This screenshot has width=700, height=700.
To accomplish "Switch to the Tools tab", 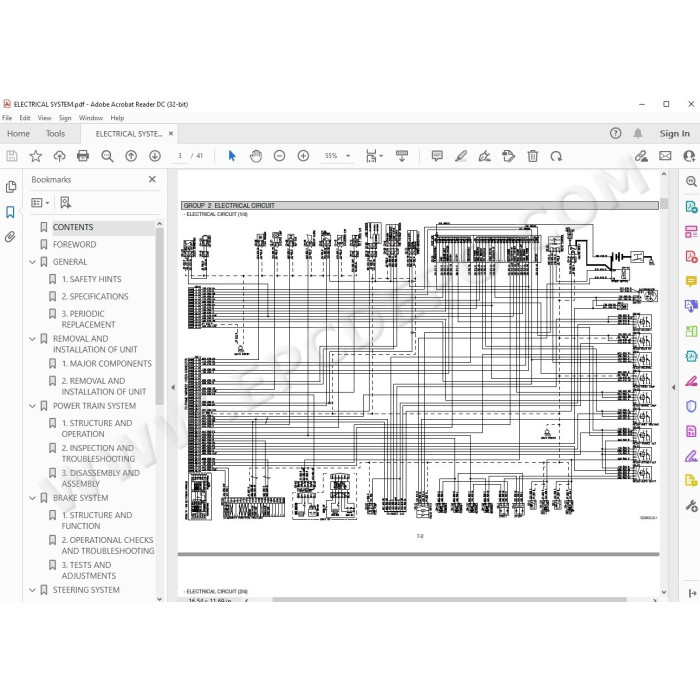I will tap(55, 133).
